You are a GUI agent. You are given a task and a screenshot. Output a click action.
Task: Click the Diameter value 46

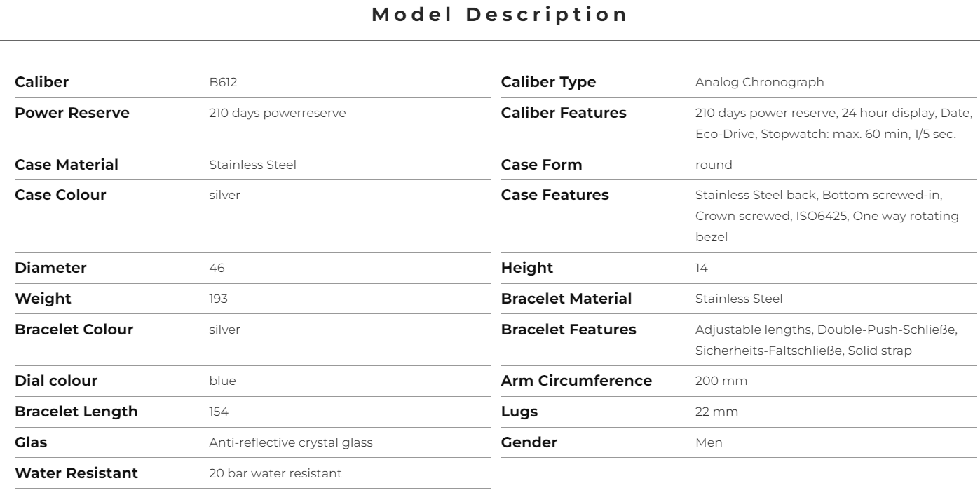[x=217, y=268]
